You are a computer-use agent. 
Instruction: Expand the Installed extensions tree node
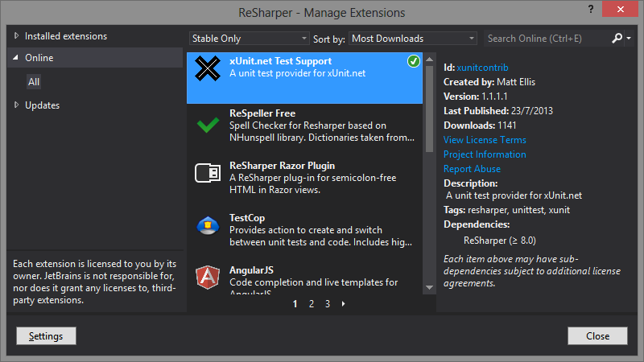pyautogui.click(x=16, y=35)
